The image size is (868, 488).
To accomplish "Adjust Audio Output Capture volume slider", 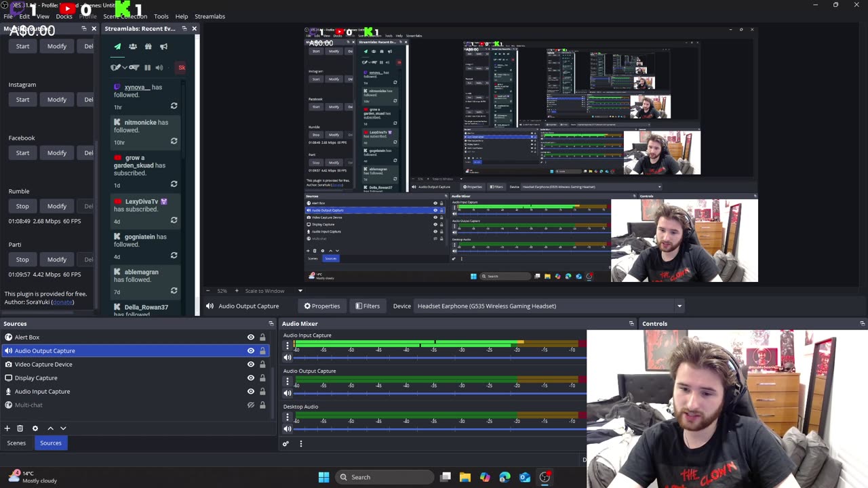I will pyautogui.click(x=441, y=393).
